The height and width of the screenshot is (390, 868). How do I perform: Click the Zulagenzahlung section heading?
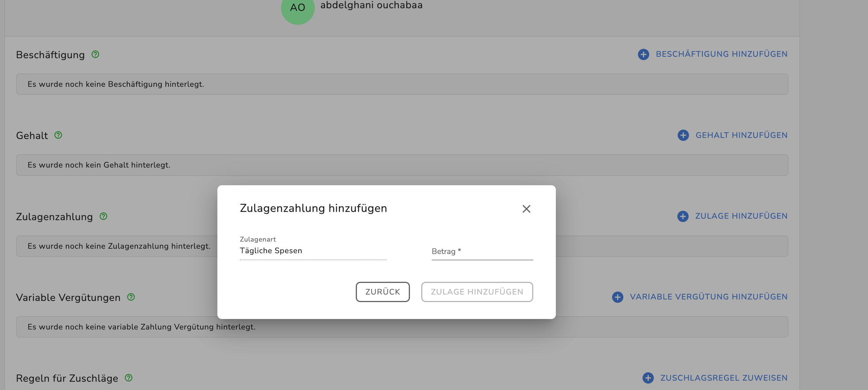54,217
